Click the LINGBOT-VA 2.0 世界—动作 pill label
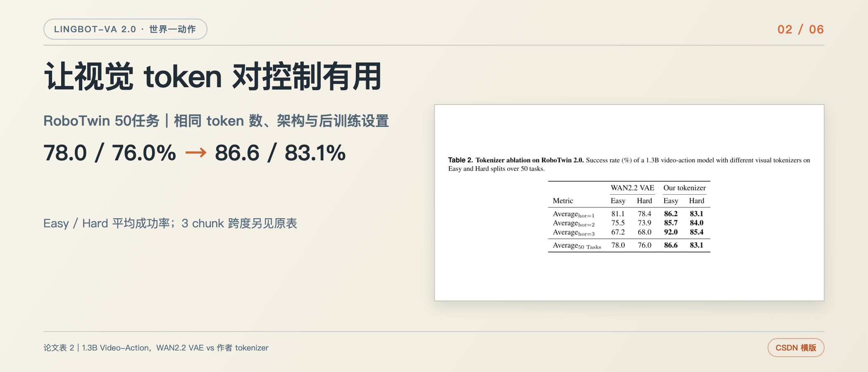 click(x=125, y=29)
